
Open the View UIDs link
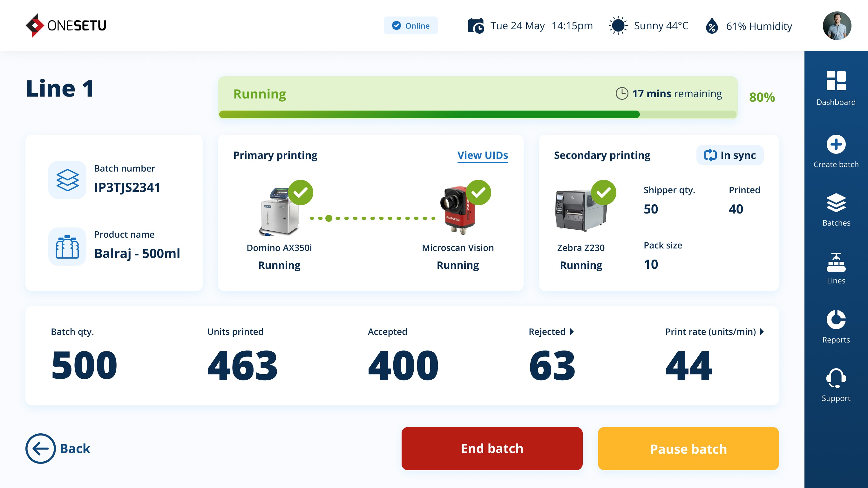(483, 155)
